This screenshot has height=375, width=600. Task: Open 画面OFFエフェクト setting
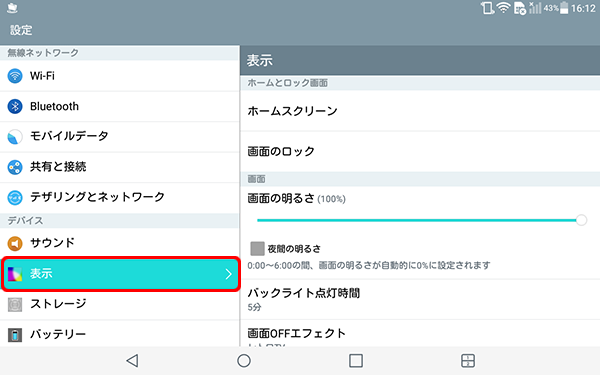pos(420,333)
